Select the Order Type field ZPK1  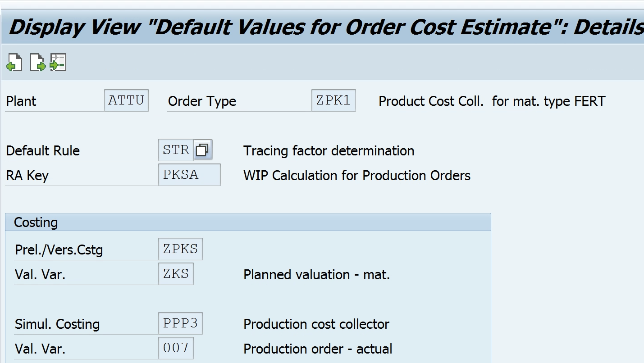click(x=333, y=100)
